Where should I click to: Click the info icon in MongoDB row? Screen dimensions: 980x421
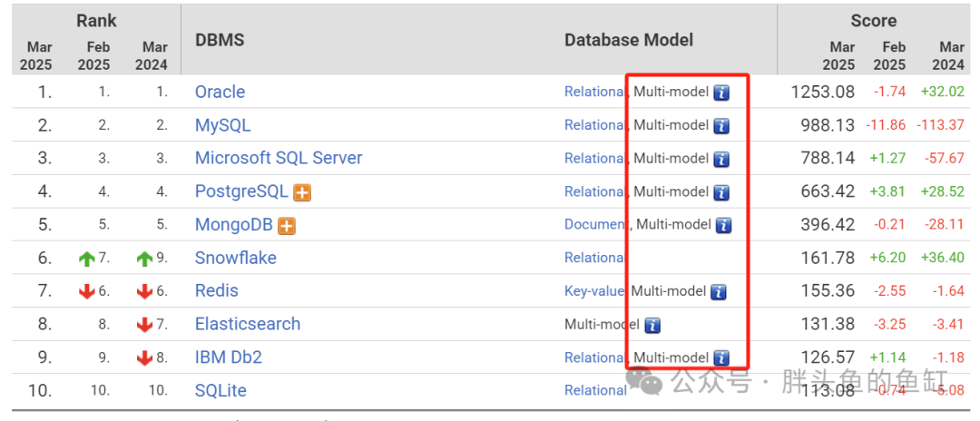point(724,224)
